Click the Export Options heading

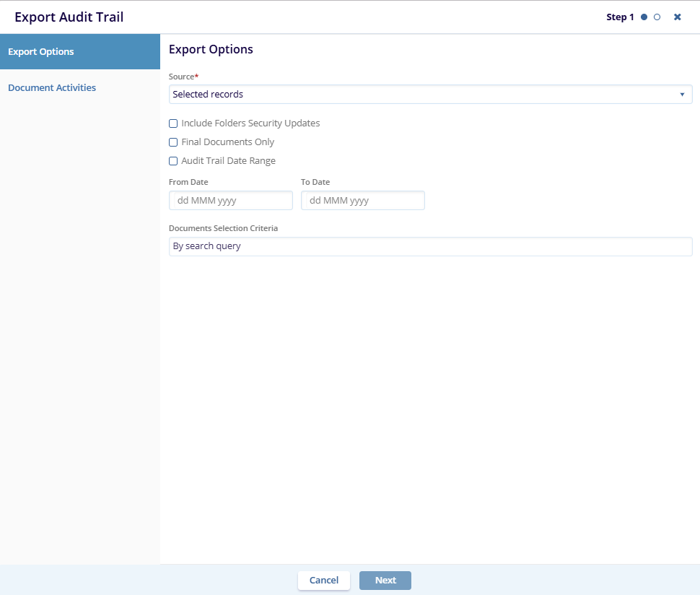211,49
